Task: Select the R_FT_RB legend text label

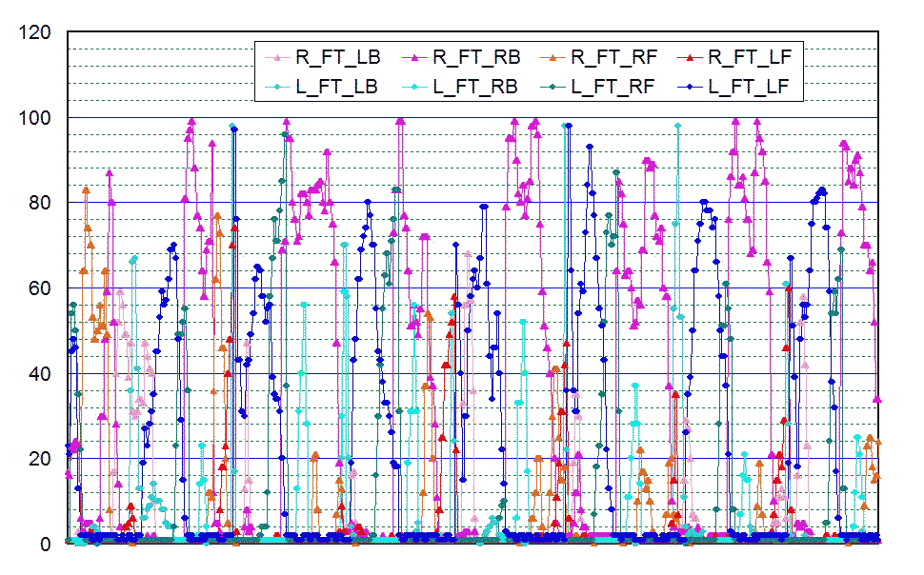Action: point(475,58)
